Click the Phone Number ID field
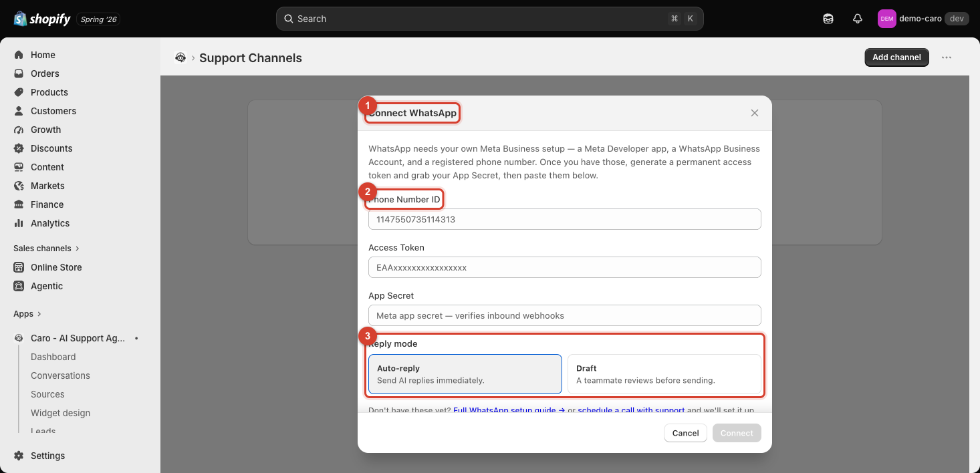Viewport: 980px width, 473px height. pyautogui.click(x=565, y=219)
